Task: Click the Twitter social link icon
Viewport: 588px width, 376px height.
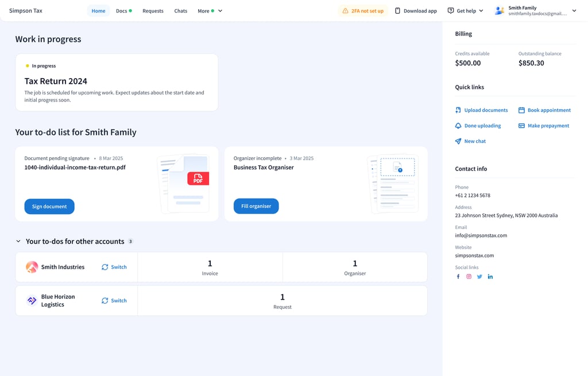Action: click(479, 277)
